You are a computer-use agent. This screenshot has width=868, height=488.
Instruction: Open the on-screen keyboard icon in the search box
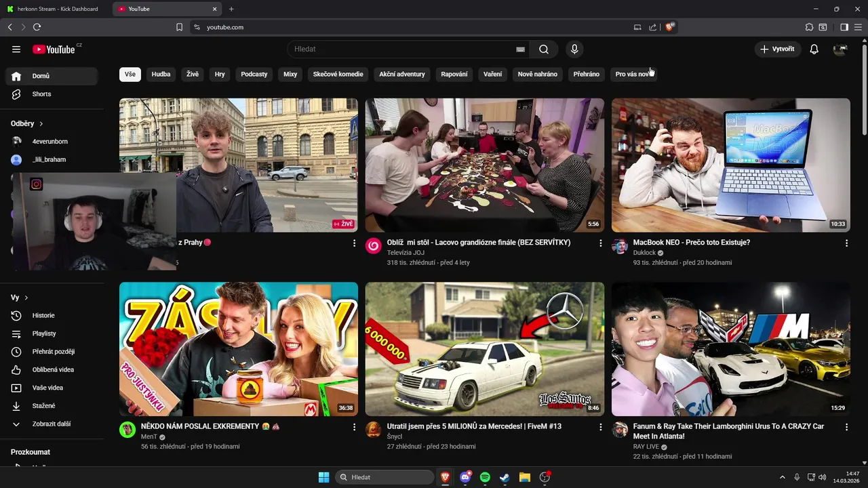point(520,49)
